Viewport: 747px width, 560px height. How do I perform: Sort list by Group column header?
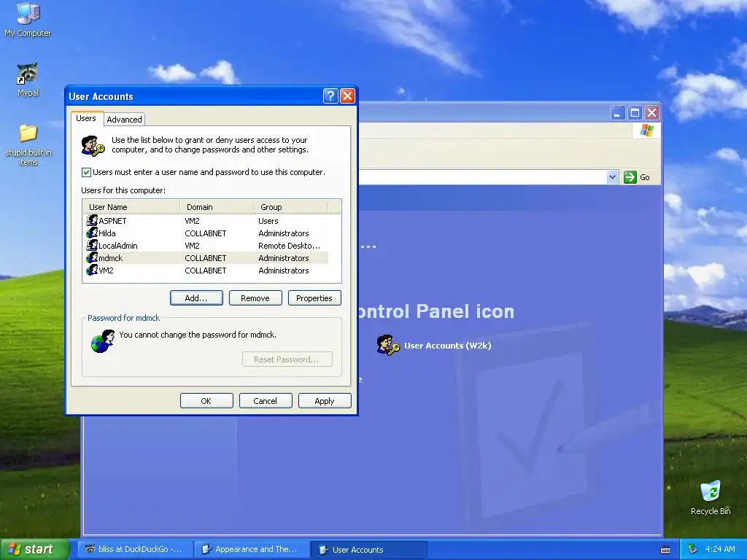coord(290,207)
